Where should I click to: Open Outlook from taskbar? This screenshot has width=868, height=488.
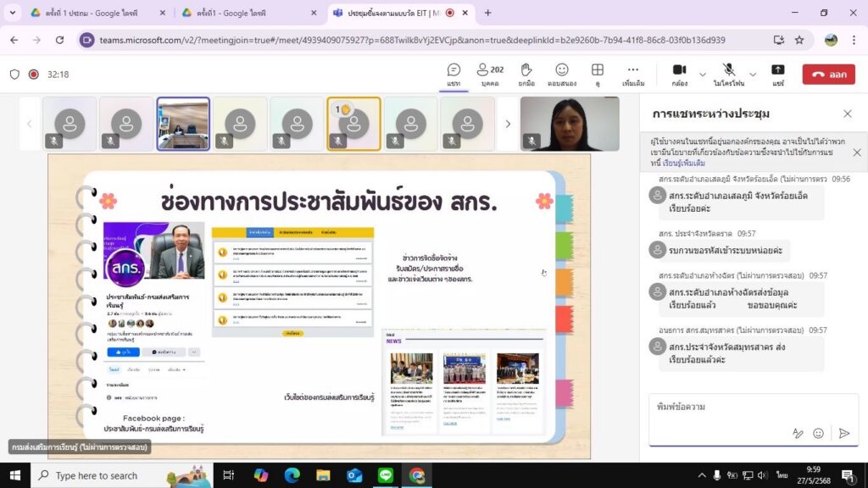click(x=354, y=475)
